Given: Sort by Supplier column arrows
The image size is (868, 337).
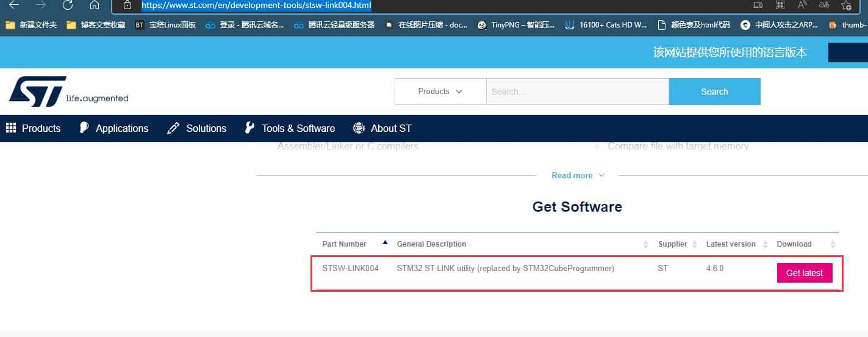Looking at the screenshot, I should [693, 244].
